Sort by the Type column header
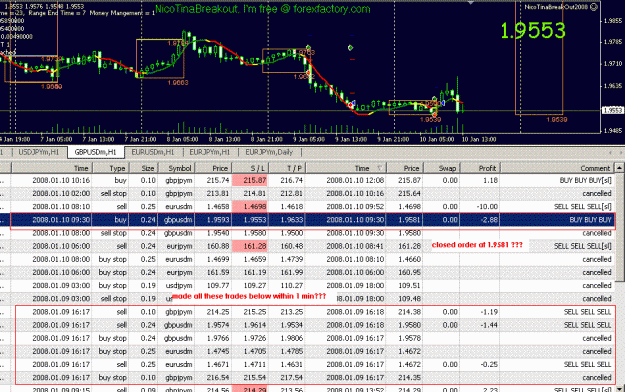Screen dimensions: 625x392 110,168
